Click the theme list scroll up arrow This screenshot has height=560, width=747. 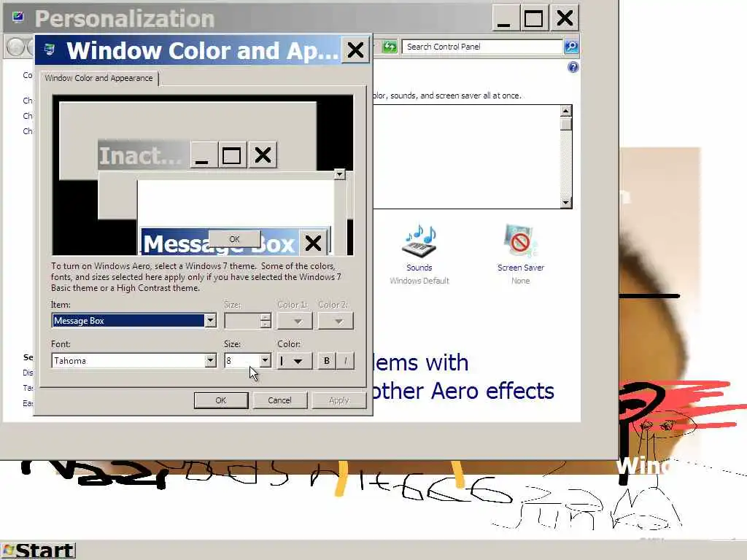pyautogui.click(x=565, y=111)
